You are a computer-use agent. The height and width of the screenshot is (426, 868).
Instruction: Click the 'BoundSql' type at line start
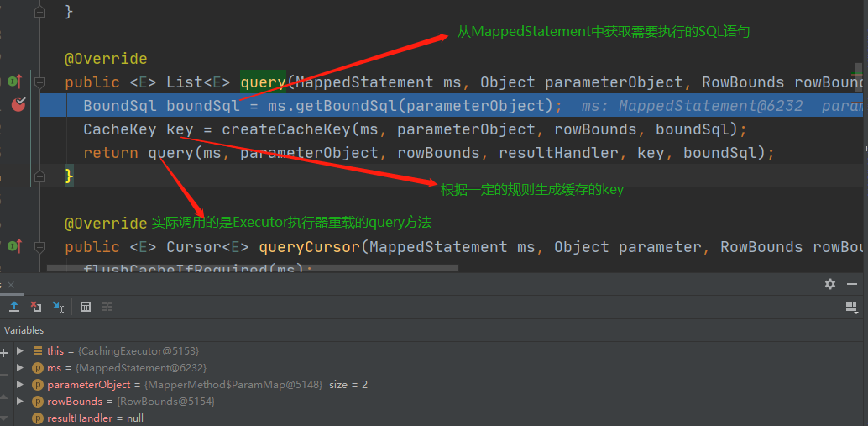point(120,105)
